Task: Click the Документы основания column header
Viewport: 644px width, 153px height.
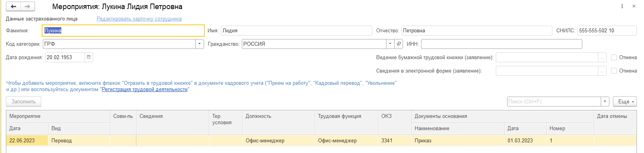Action: coord(502,116)
